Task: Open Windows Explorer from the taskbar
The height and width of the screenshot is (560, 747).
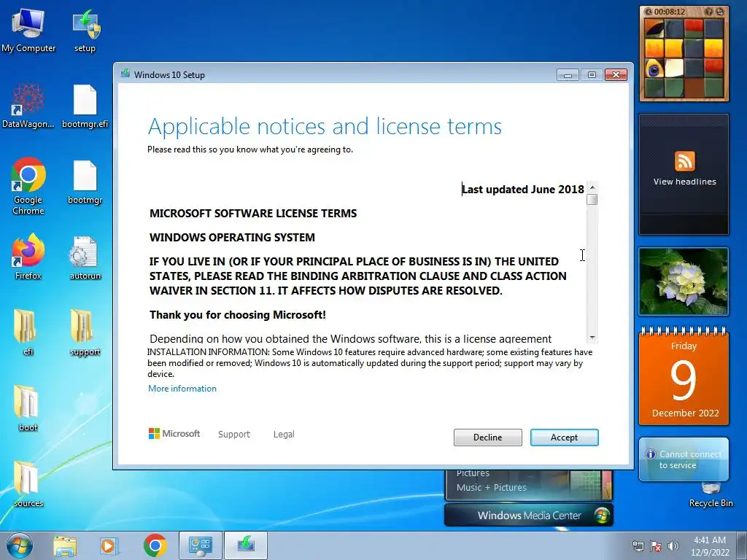Action: point(65,545)
